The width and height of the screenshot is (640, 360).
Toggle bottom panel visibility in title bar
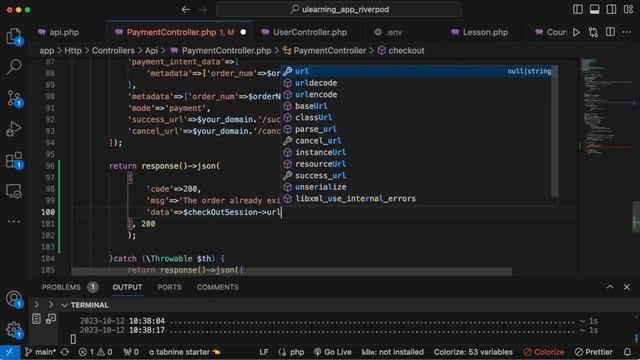tap(595, 9)
